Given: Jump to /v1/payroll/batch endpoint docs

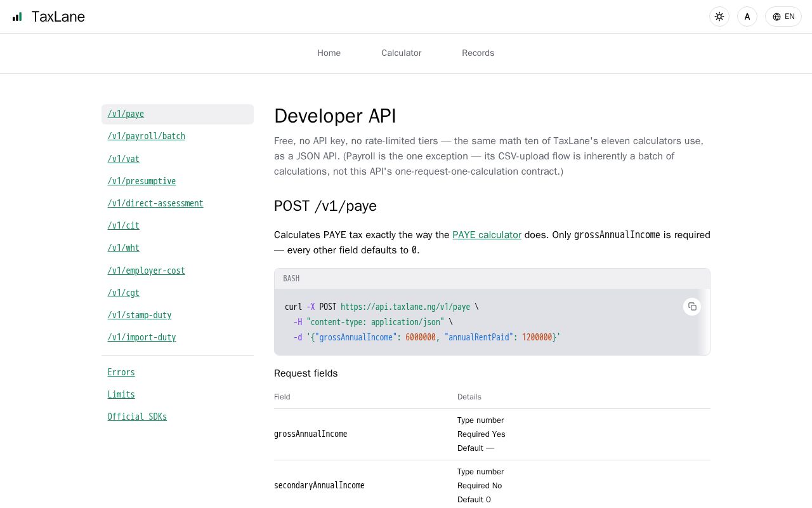Looking at the screenshot, I should [x=147, y=137].
